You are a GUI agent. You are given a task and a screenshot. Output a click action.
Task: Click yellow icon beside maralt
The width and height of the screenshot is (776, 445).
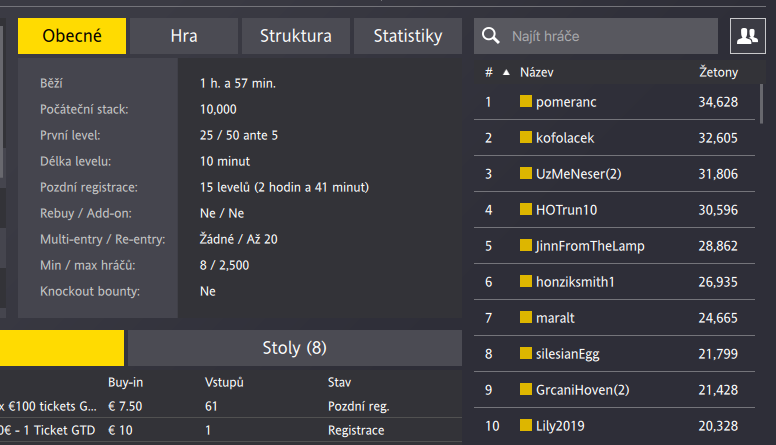526,317
